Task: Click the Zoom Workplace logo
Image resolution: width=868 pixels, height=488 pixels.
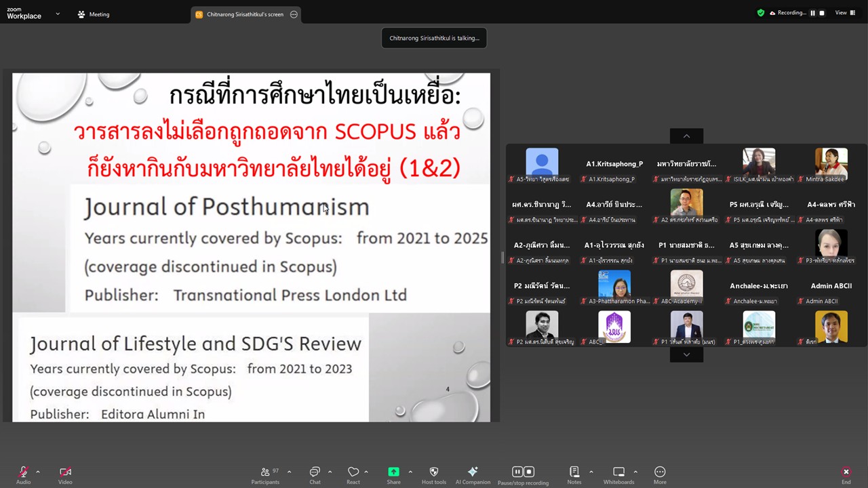Action: 24,14
